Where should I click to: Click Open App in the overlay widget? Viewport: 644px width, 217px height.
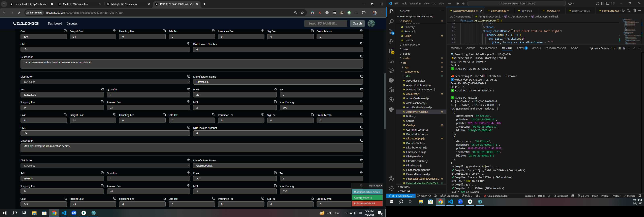[x=376, y=185]
